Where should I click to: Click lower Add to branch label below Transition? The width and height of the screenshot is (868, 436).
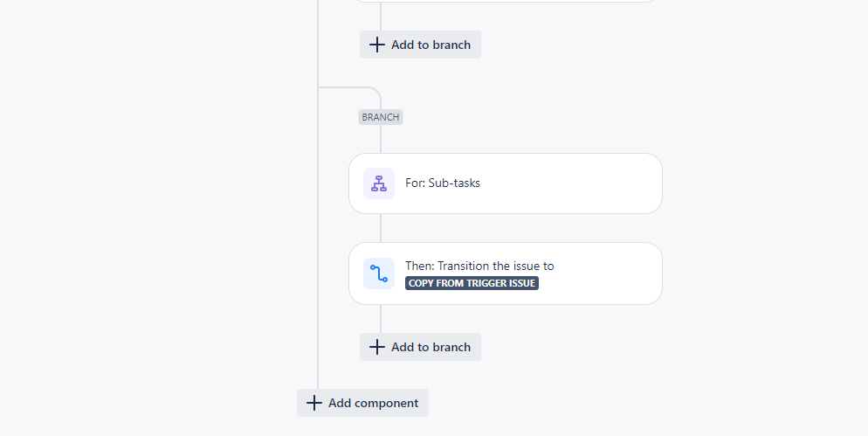click(x=431, y=348)
